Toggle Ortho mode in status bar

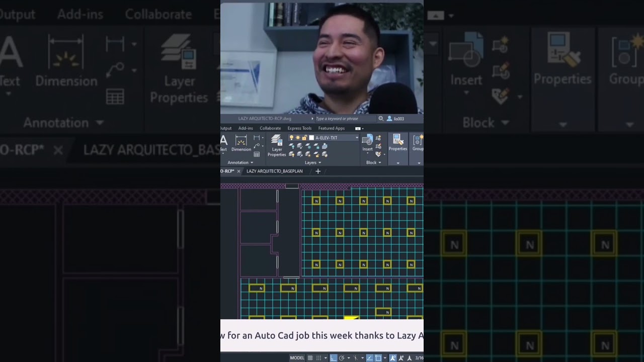(x=334, y=358)
